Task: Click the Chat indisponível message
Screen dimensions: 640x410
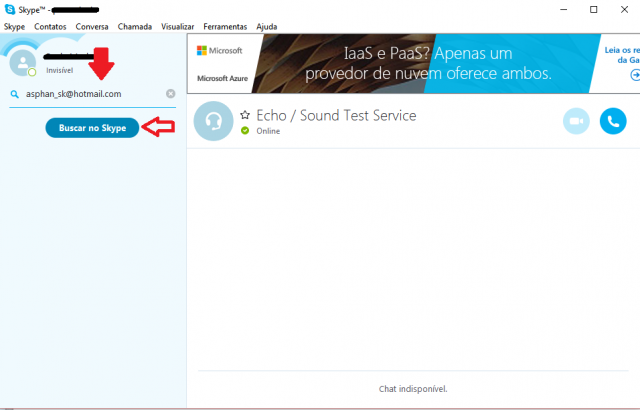Action: [x=413, y=389]
